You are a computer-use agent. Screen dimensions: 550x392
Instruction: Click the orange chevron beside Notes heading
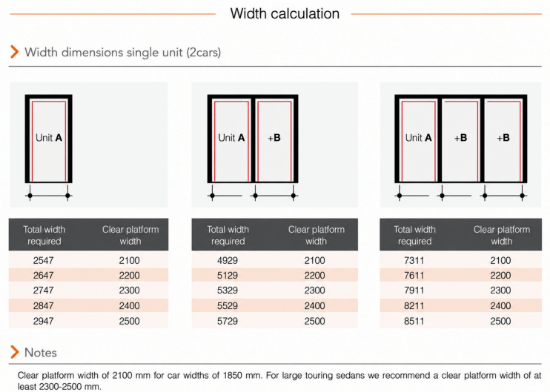click(14, 352)
